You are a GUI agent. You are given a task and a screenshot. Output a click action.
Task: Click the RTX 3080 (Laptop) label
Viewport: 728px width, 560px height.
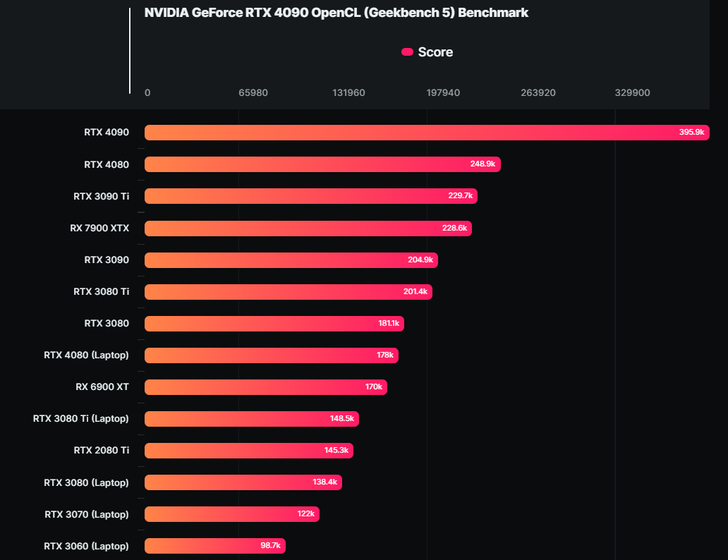(86, 483)
